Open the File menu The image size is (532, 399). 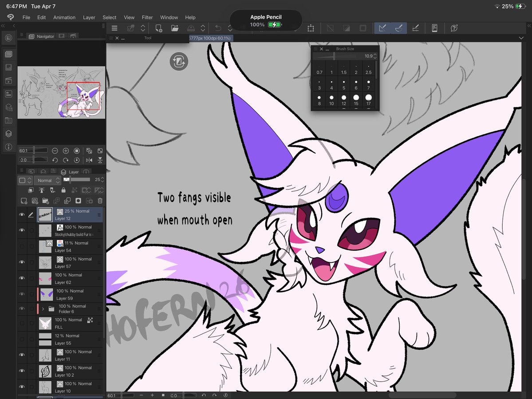(26, 17)
